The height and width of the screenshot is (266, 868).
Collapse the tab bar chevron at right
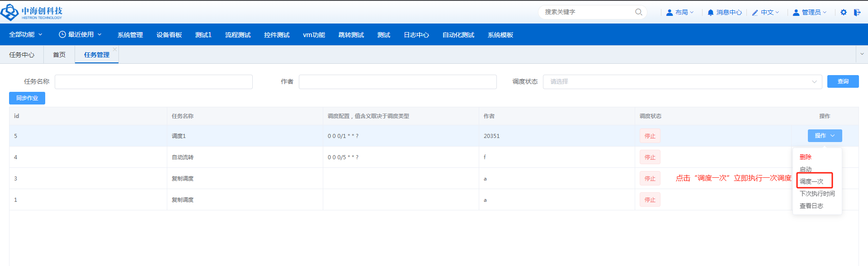[862, 54]
